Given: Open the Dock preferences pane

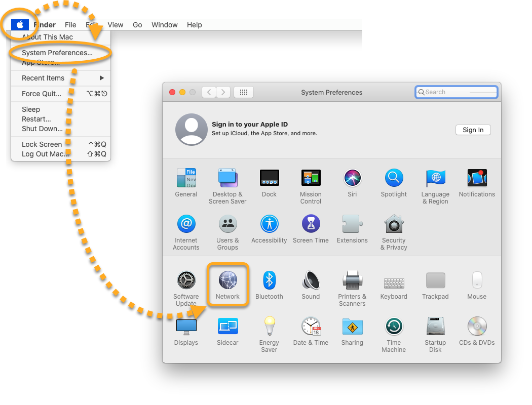Looking at the screenshot, I should [x=269, y=183].
